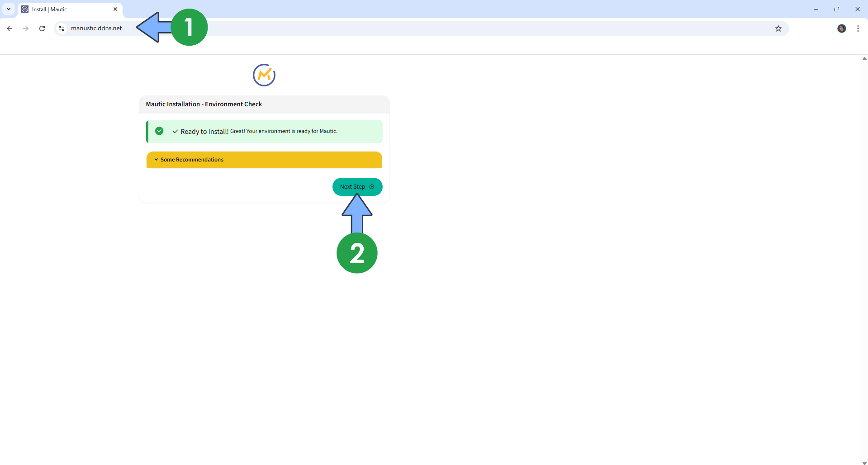
Task: Click the Mautic logo
Action: [264, 75]
